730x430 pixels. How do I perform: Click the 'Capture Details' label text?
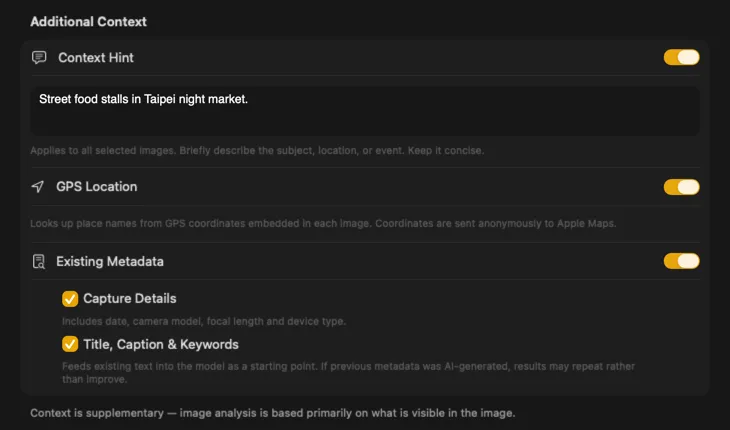pyautogui.click(x=130, y=299)
